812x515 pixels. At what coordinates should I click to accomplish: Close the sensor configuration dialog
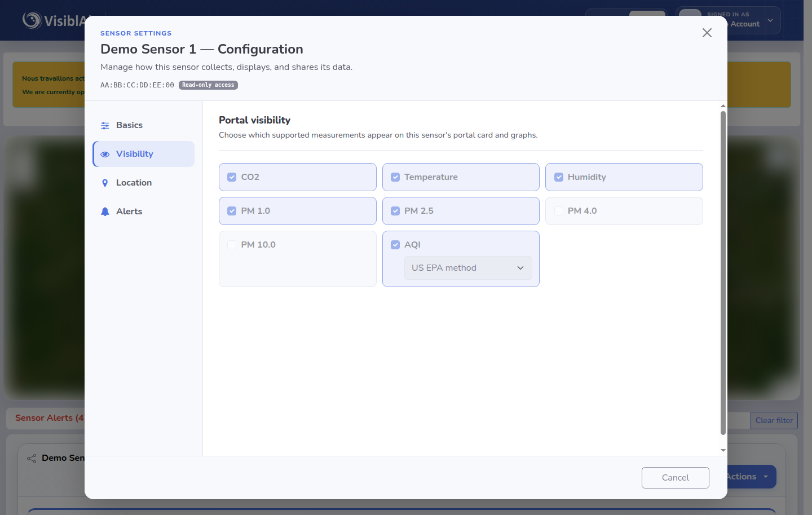[x=707, y=33]
